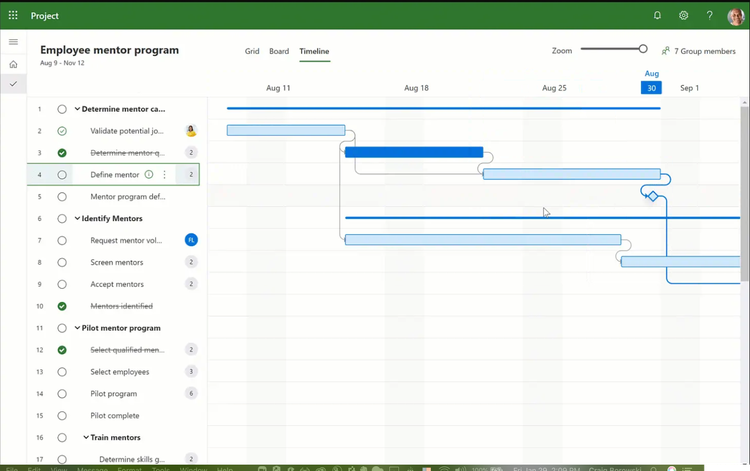Select the Timeline view tab
Image resolution: width=750 pixels, height=471 pixels.
[314, 51]
